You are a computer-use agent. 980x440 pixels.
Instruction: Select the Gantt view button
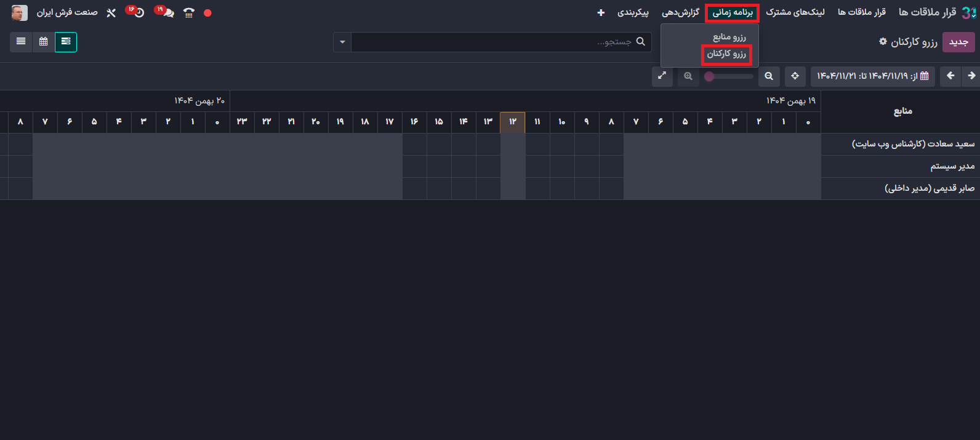(66, 42)
